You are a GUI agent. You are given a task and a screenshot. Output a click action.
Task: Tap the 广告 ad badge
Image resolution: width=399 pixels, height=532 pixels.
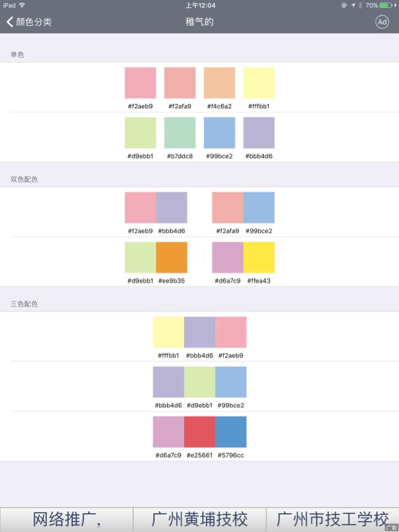[392, 528]
